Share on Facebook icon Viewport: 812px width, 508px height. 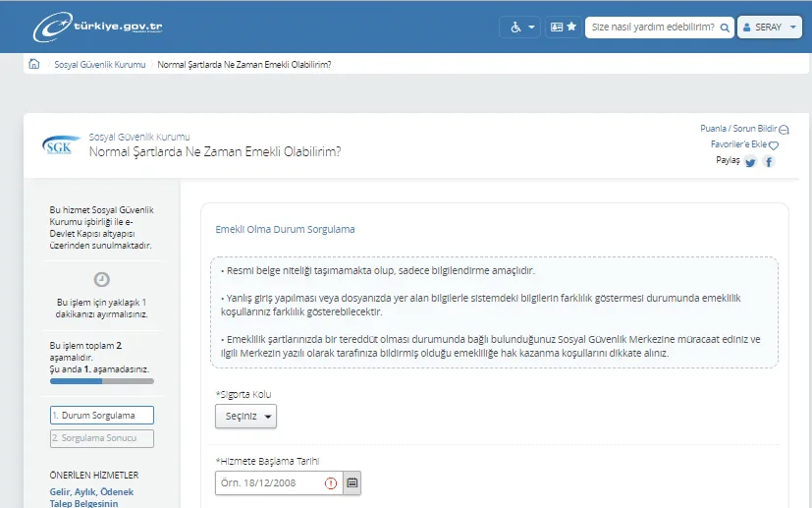(769, 162)
